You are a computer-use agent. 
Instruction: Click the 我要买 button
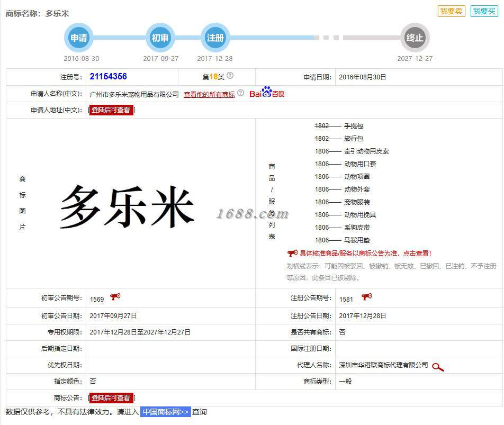pos(484,11)
